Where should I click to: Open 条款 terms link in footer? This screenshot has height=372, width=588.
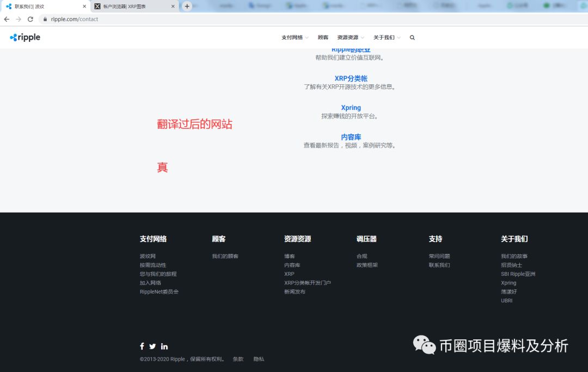pyautogui.click(x=238, y=359)
